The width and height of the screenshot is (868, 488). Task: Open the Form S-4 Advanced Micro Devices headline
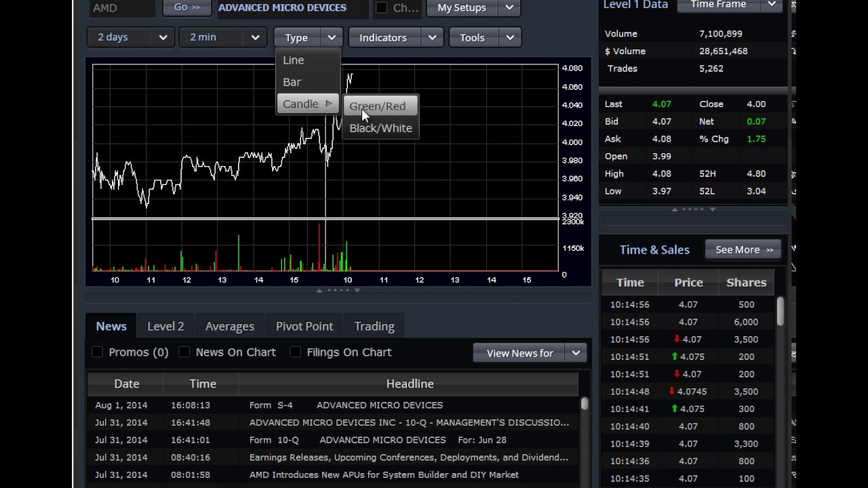pos(346,405)
